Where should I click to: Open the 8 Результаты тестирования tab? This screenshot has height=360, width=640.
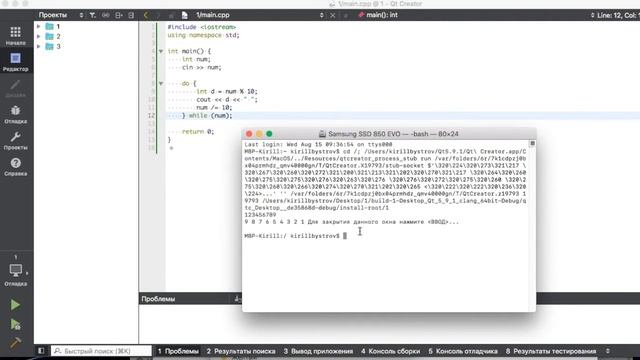pos(551,351)
